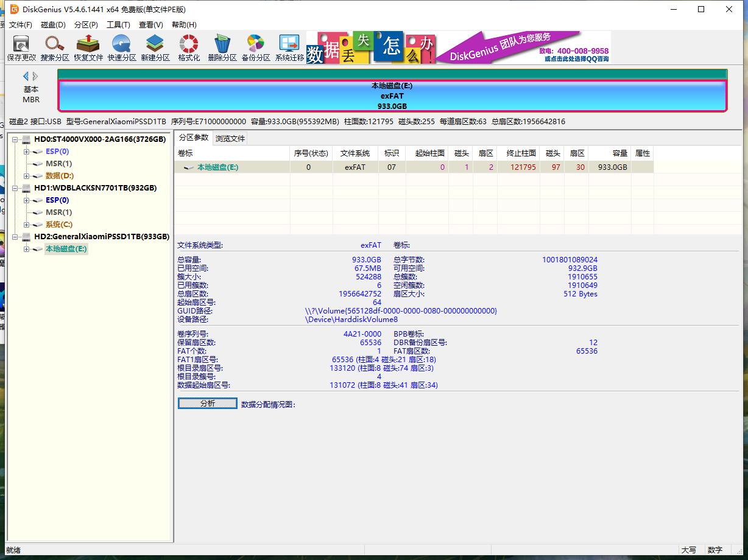Click the 新建分区 (New Partition) icon
Image resolution: width=748 pixels, height=560 pixels.
tap(155, 48)
